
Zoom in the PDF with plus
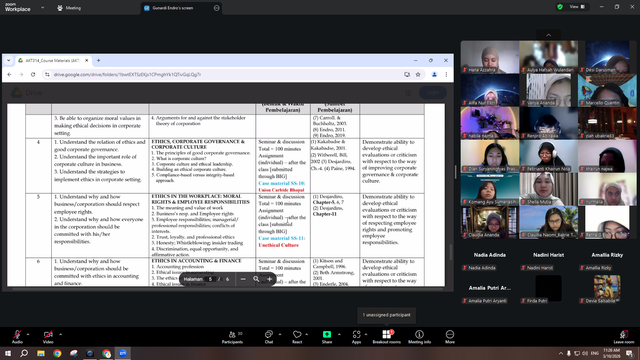[269, 279]
